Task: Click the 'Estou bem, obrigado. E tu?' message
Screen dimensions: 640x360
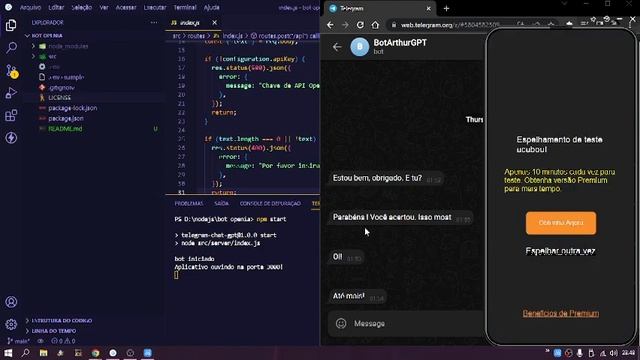Action: (x=386, y=178)
